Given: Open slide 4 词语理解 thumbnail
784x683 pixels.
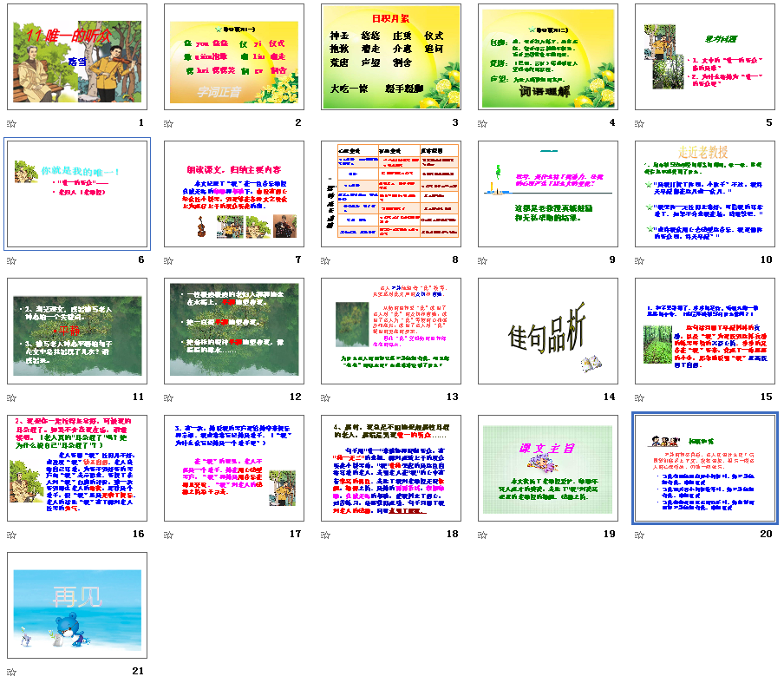Looking at the screenshot, I should [x=548, y=57].
